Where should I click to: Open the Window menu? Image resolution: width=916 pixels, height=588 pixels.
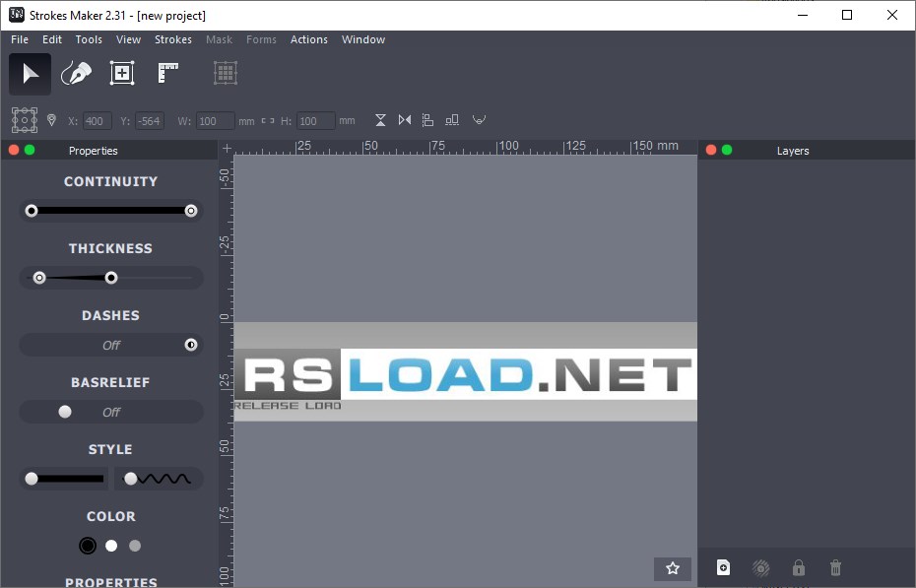tap(363, 39)
